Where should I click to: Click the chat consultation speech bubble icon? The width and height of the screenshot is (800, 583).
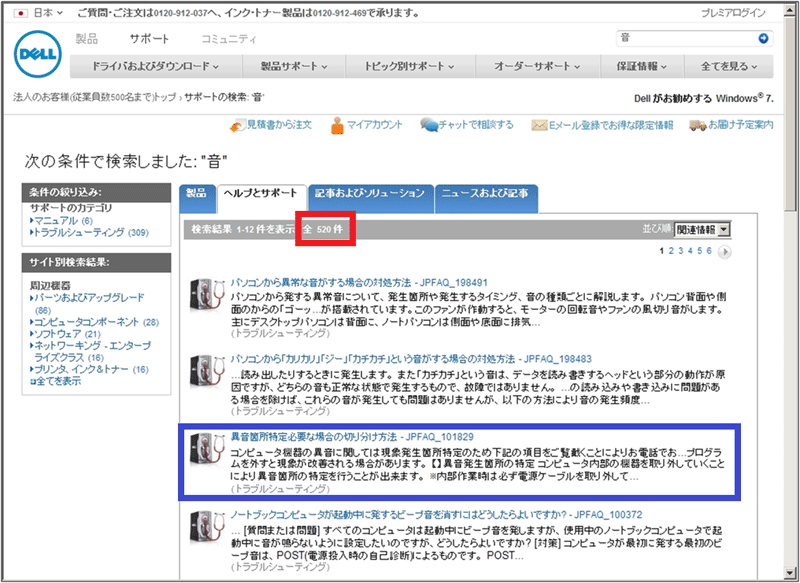(x=428, y=125)
